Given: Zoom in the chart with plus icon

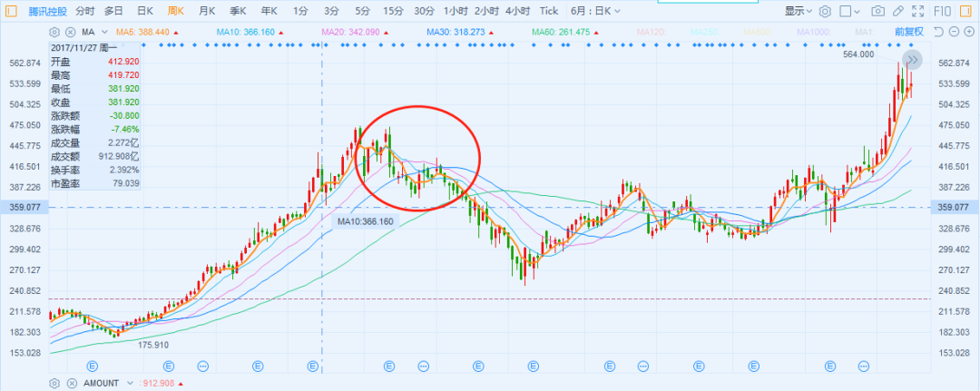Looking at the screenshot, I should 969,32.
